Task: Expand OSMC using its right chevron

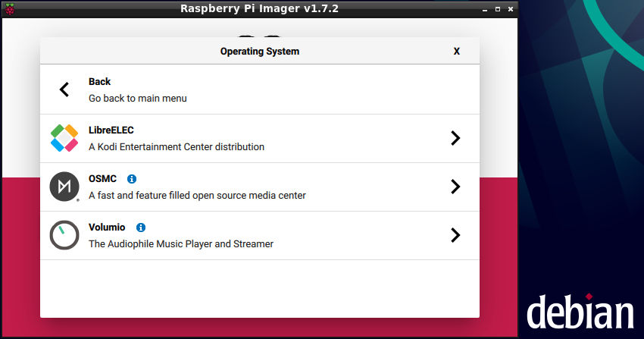Action: pos(455,187)
